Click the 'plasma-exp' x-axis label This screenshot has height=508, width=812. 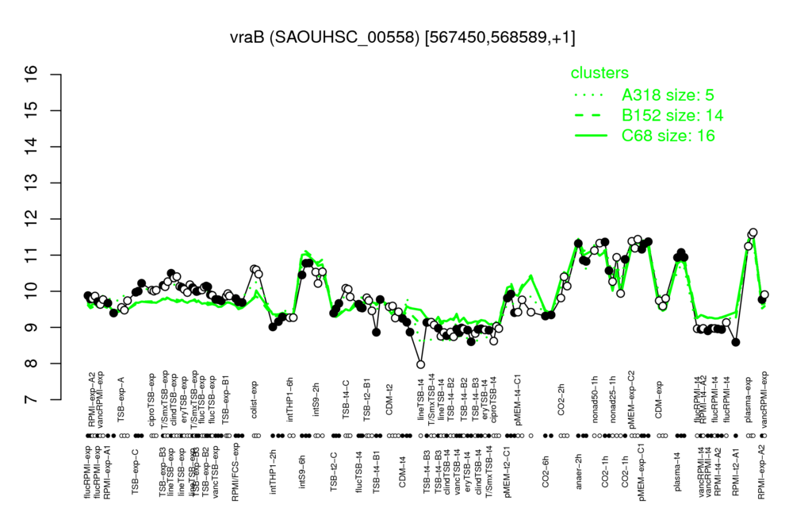tap(749, 398)
